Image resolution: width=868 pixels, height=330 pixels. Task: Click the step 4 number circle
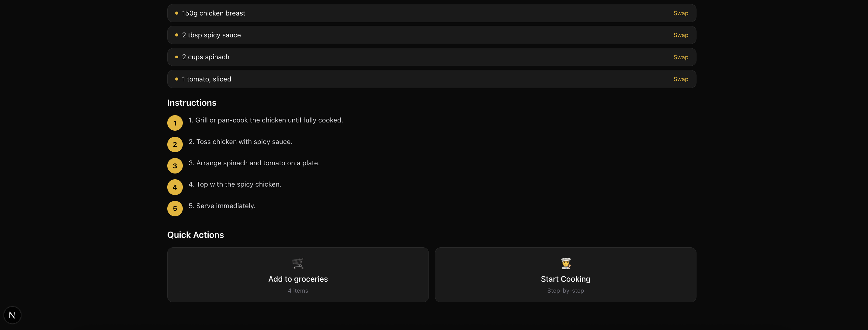175,187
